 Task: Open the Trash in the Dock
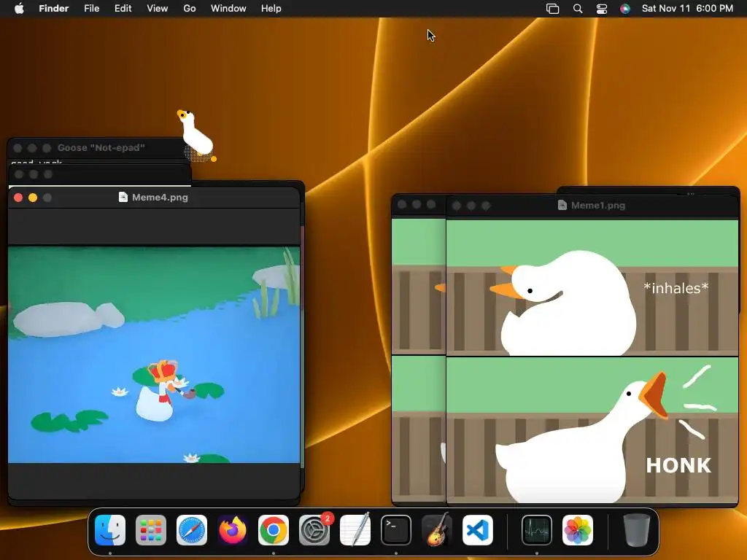(x=637, y=530)
